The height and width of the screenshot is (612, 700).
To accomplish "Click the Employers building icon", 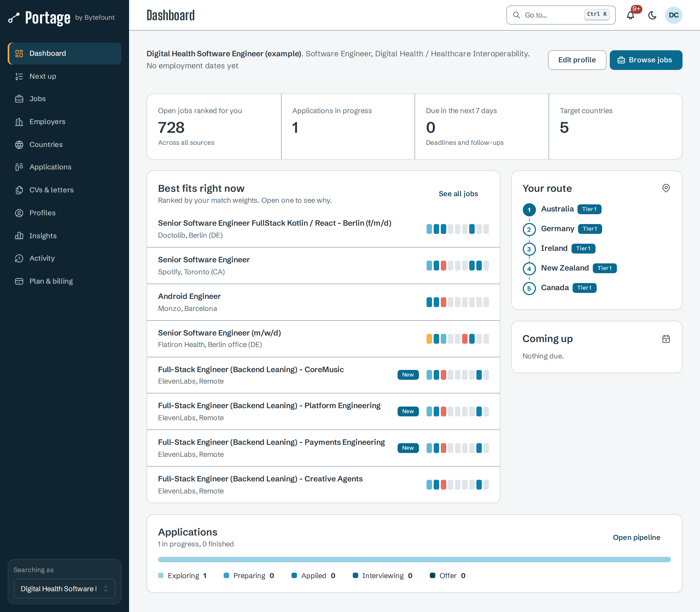I will tap(19, 122).
